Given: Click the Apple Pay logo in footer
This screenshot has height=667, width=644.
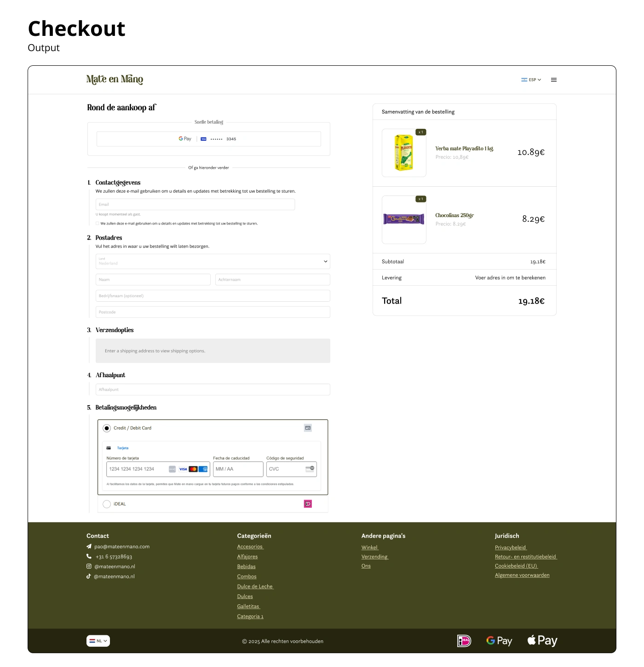Looking at the screenshot, I should point(542,641).
